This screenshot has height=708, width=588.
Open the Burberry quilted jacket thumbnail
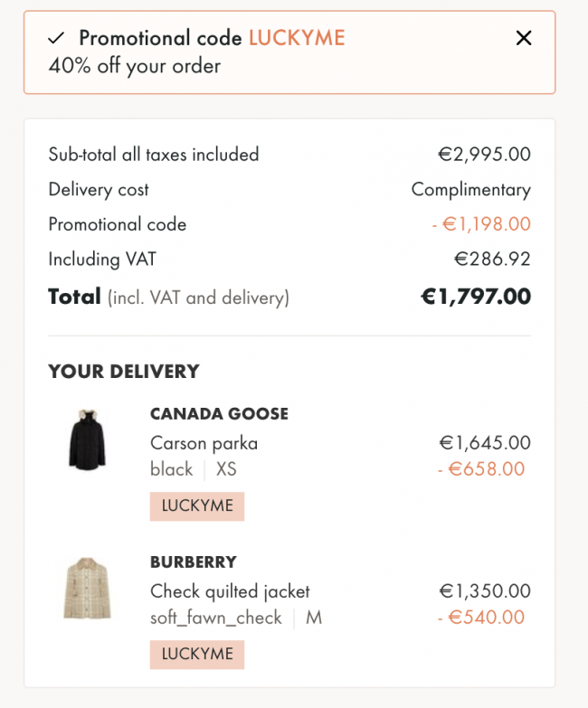tap(87, 588)
